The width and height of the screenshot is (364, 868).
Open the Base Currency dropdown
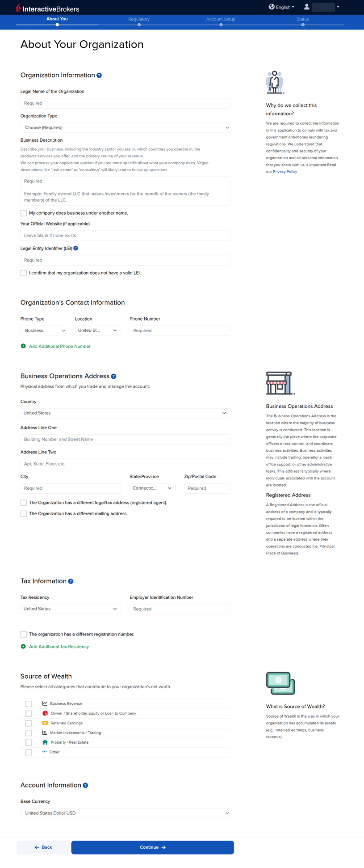click(x=125, y=813)
